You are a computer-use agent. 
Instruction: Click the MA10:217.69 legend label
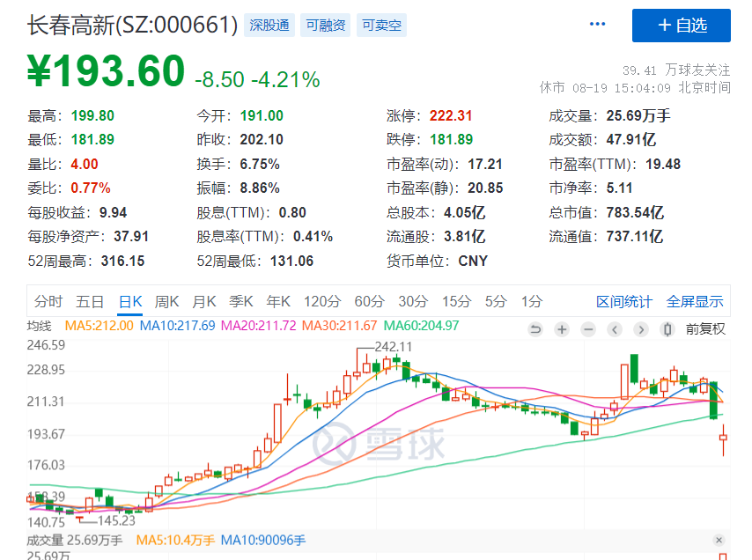point(178,326)
